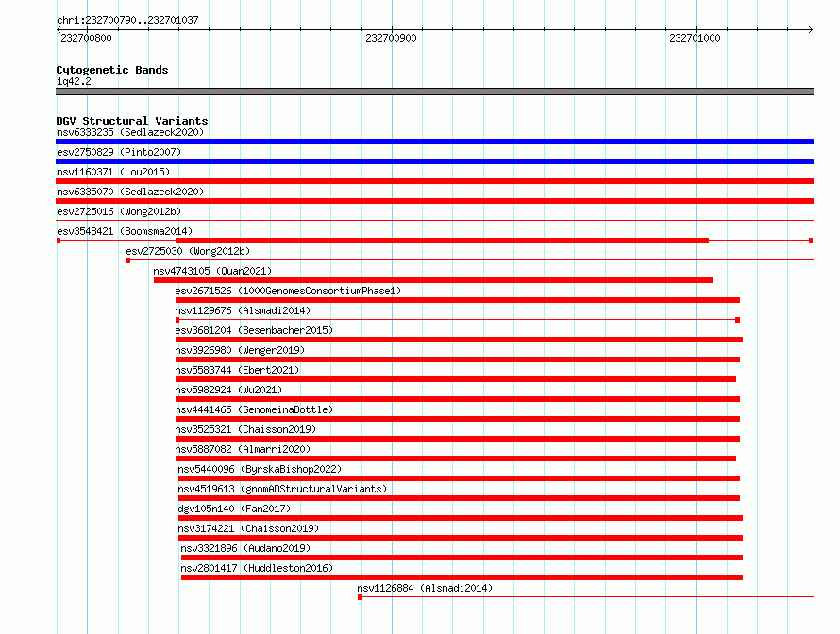Screen dimensions: 840x634
Task: Select nsv2801417 (Huddleston2016) variant label
Action: [257, 568]
